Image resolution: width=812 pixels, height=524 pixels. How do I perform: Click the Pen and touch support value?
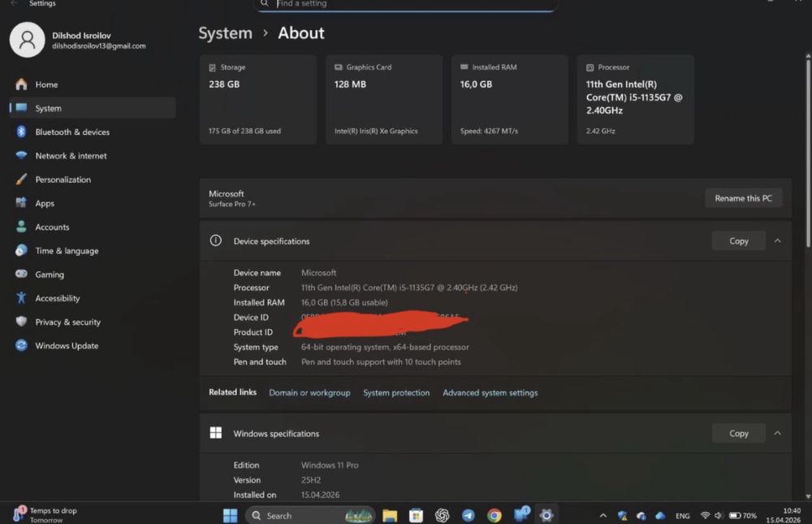(x=381, y=362)
